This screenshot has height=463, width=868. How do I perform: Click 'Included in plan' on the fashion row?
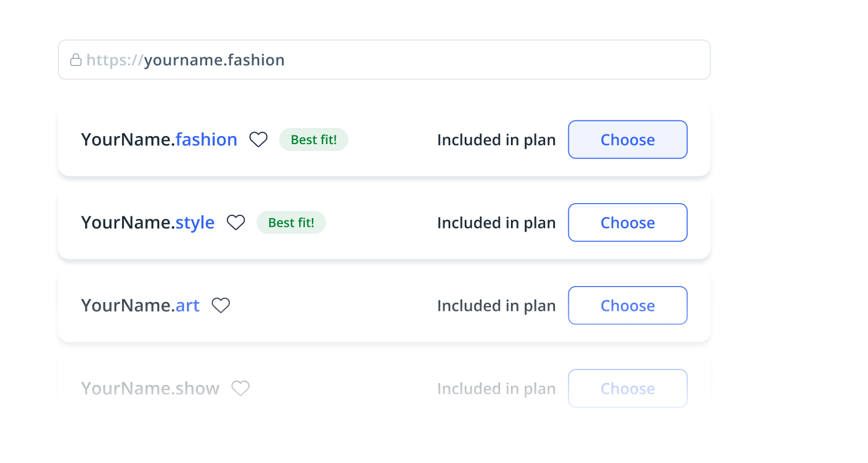click(496, 139)
